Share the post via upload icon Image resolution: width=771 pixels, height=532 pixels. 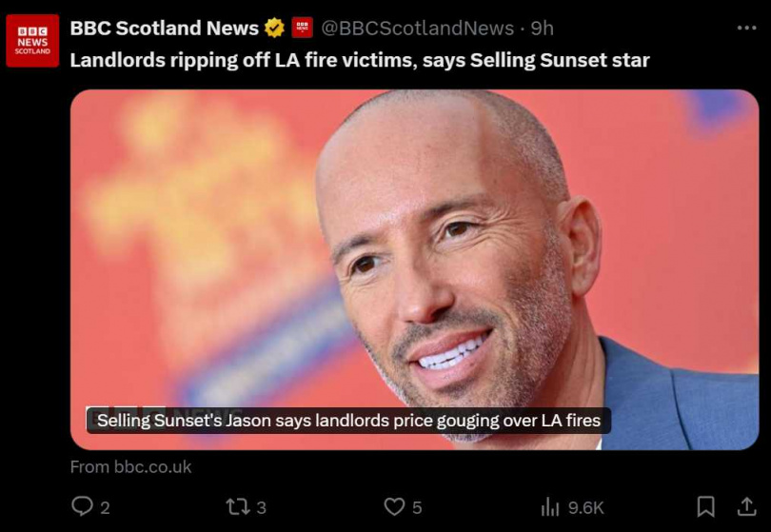pos(746,506)
